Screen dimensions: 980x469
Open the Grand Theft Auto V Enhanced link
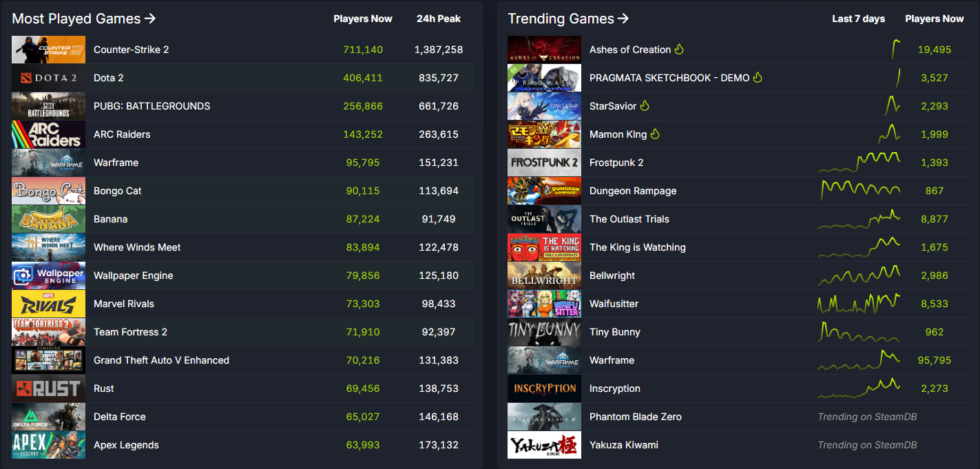tap(161, 360)
